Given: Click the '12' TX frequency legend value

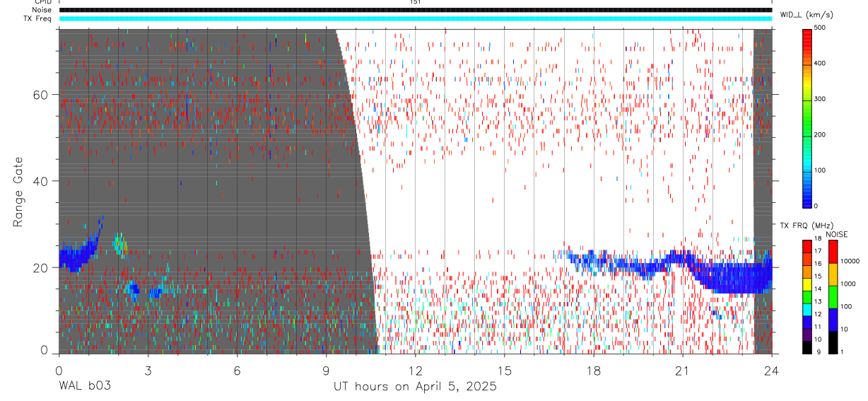Looking at the screenshot, I should point(818,314).
